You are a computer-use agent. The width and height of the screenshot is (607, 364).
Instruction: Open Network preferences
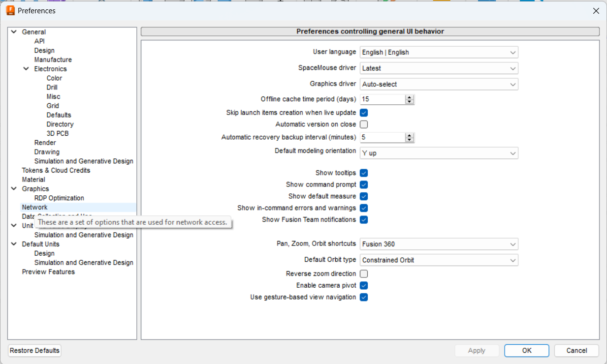coord(34,208)
